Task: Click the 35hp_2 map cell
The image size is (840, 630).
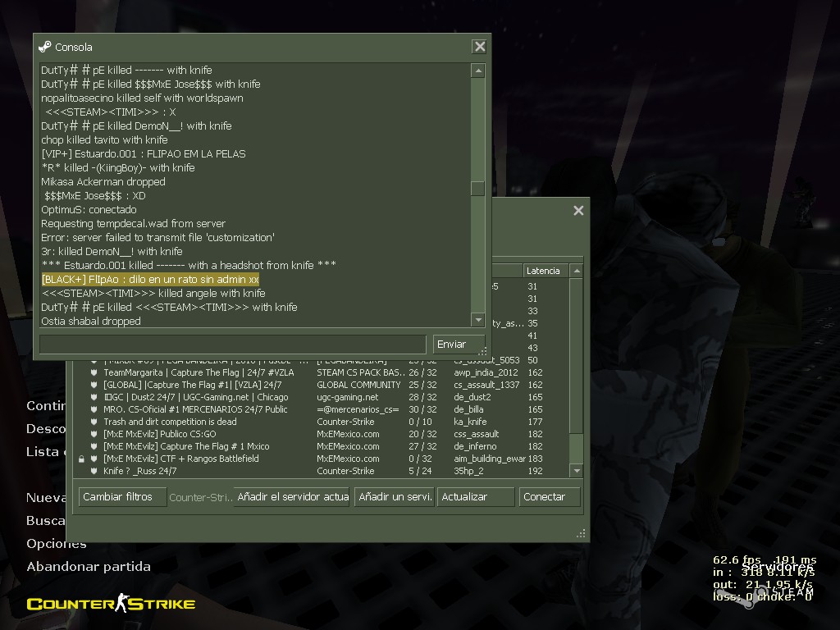Action: 468,471
